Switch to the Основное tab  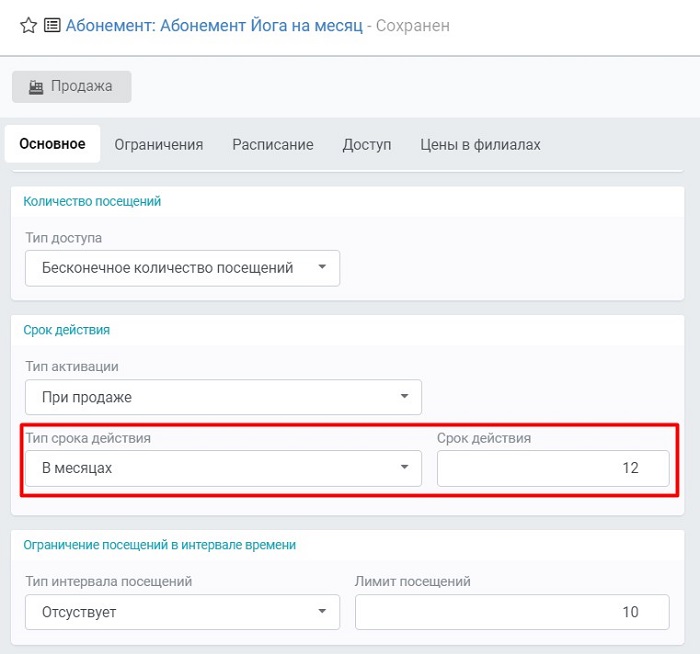52,144
